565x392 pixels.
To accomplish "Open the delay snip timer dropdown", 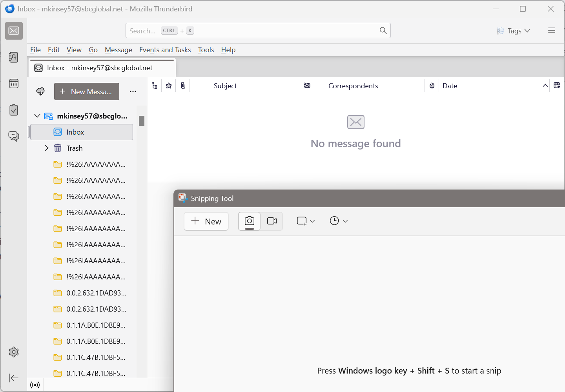I will [x=339, y=221].
